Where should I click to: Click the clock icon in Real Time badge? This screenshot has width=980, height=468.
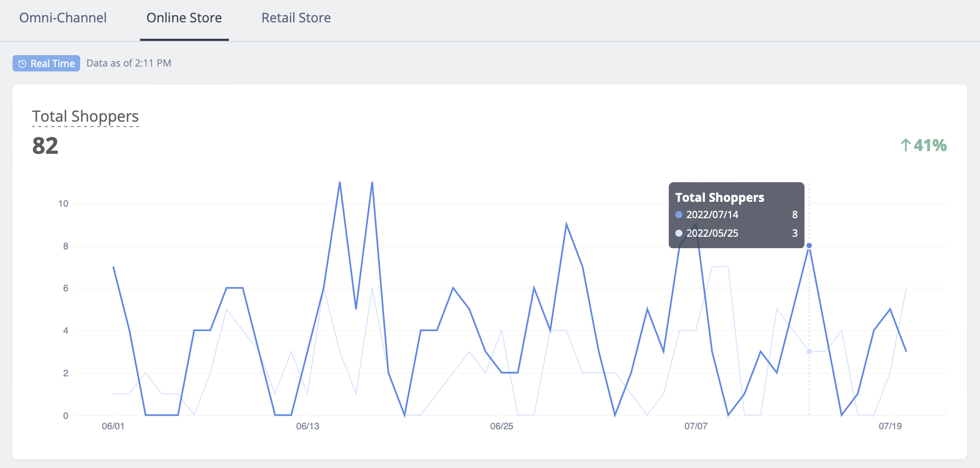click(22, 64)
